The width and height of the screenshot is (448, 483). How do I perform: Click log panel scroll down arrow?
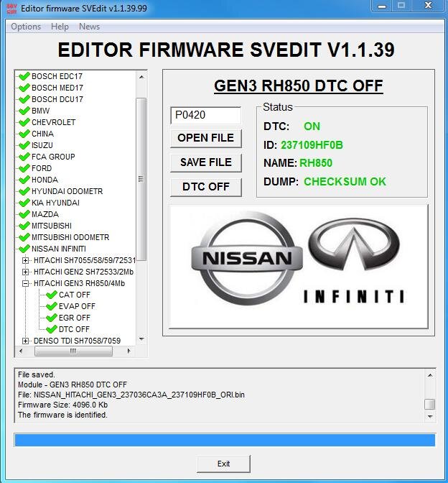coord(430,416)
